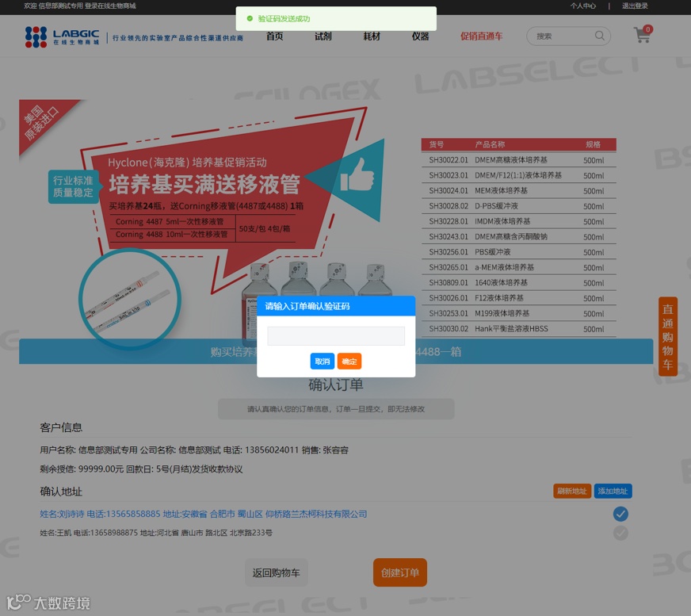Go to 个人中心
The image size is (691, 616).
(583, 6)
